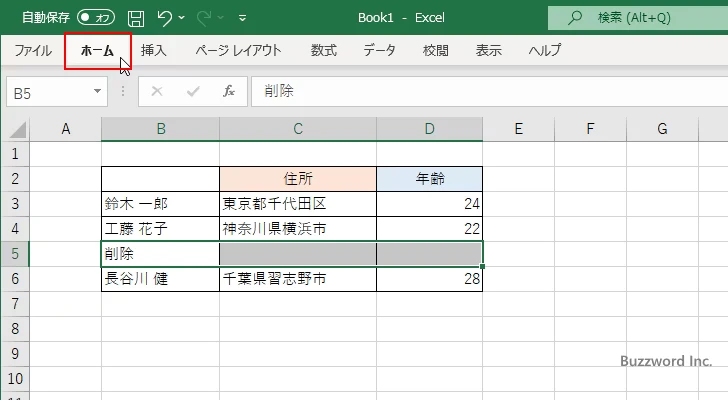Click the search magnifier icon
The image size is (728, 400).
pyautogui.click(x=575, y=18)
